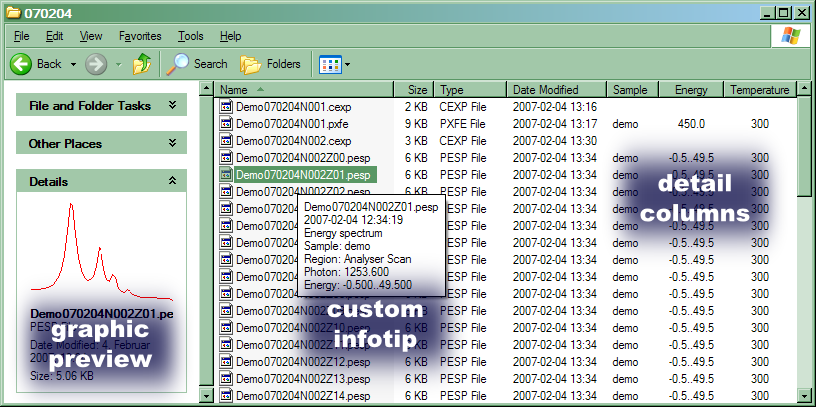Expand the Other Places panel
Viewport: 816px width, 407px height.
tap(172, 143)
